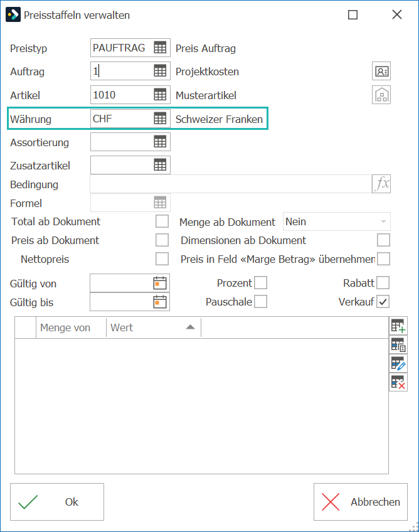This screenshot has height=532, width=419.
Task: Click the Währung field with CHF
Action: (130, 119)
